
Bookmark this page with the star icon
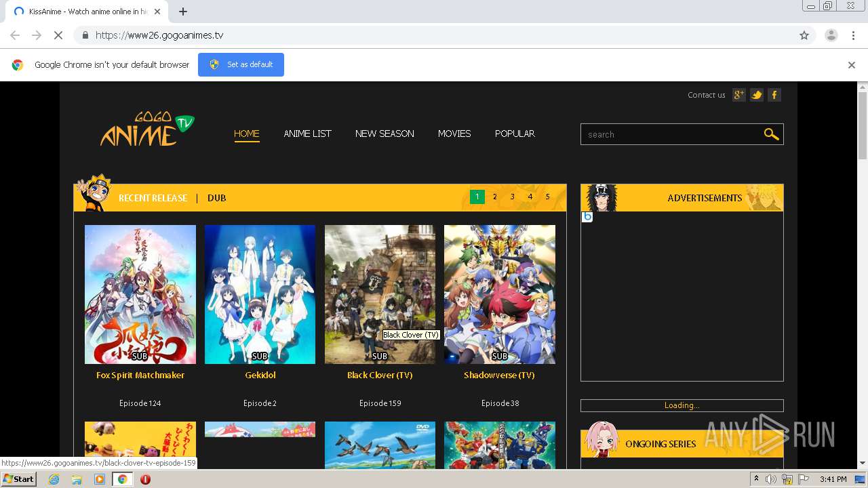coord(804,35)
